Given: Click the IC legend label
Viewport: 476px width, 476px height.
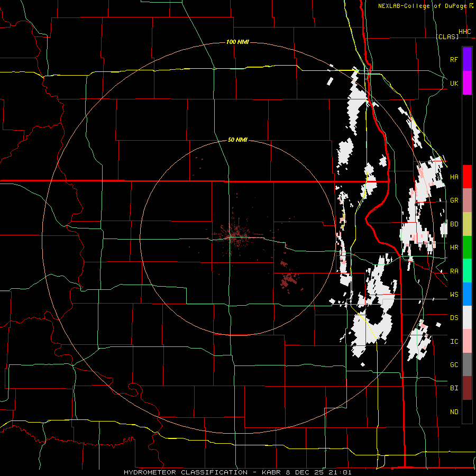Looking at the screenshot, I should pos(454,342).
